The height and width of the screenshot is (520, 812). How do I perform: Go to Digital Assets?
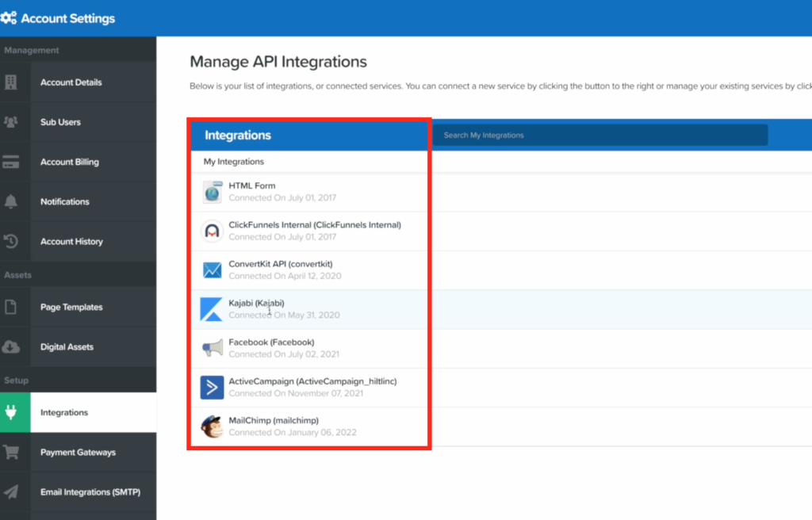click(x=79, y=347)
